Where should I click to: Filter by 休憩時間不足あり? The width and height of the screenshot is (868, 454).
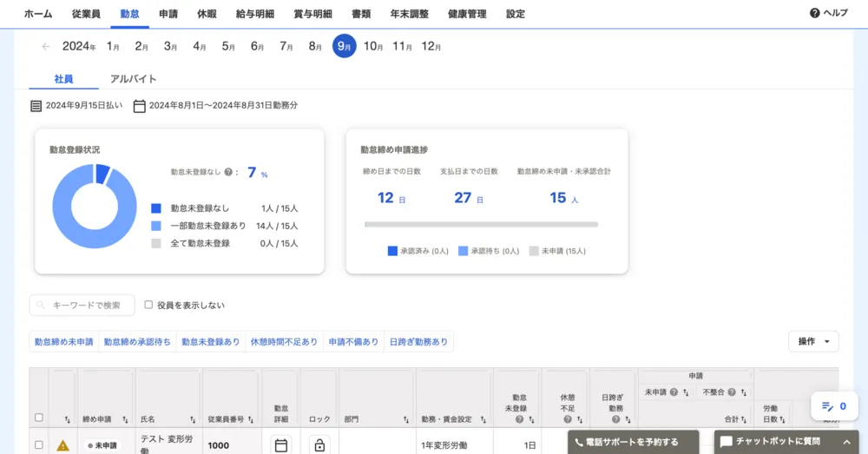(284, 342)
